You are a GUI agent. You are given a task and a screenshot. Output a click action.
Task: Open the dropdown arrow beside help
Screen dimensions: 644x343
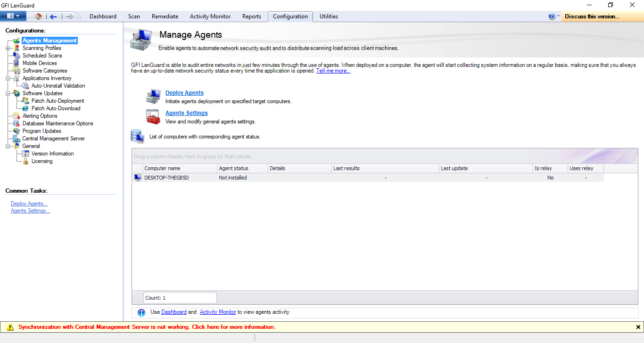pos(559,16)
